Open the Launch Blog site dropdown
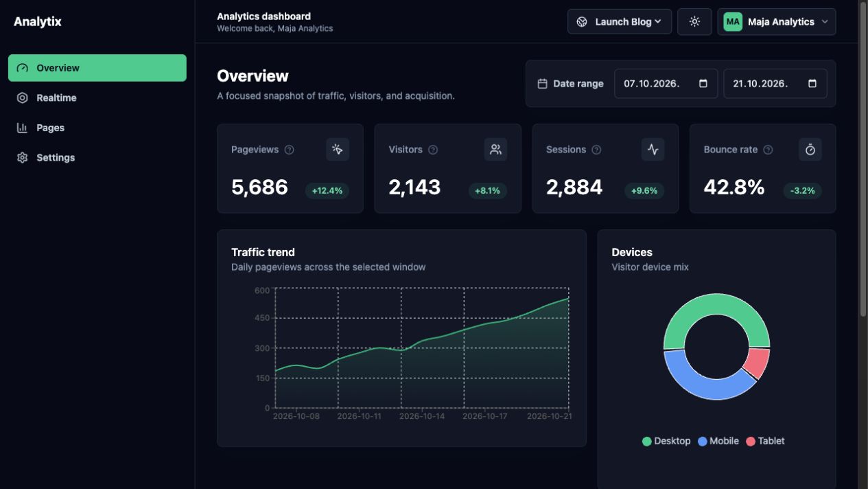The height and width of the screenshot is (489, 868). (620, 21)
